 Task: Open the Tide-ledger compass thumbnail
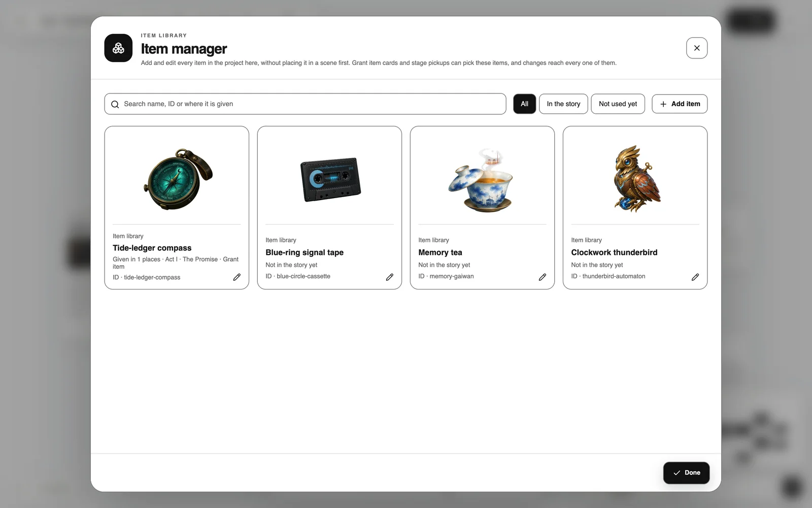(178, 179)
